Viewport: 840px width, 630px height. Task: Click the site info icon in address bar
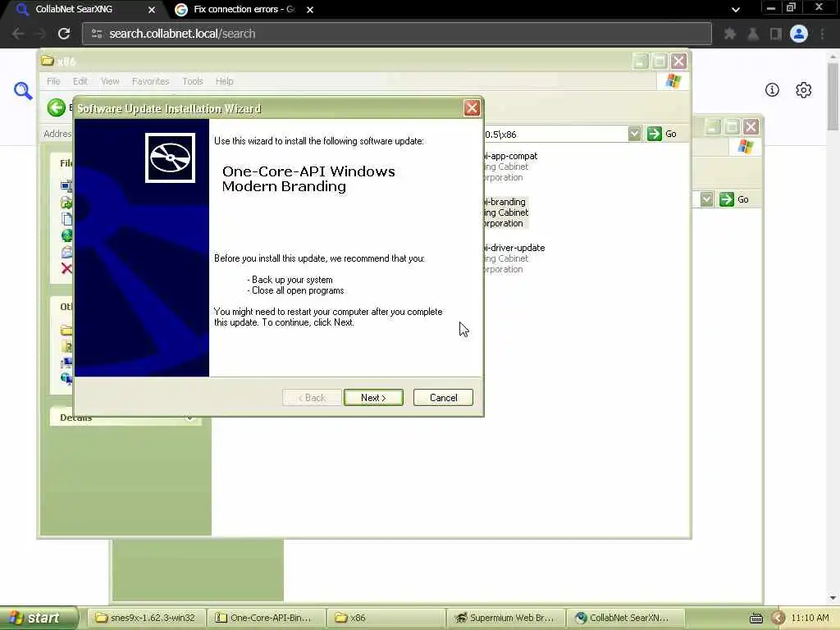(x=97, y=34)
